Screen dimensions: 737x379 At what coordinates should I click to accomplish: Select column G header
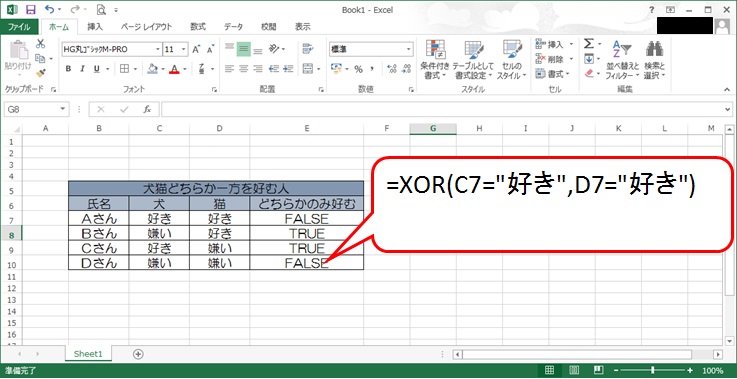tap(433, 128)
